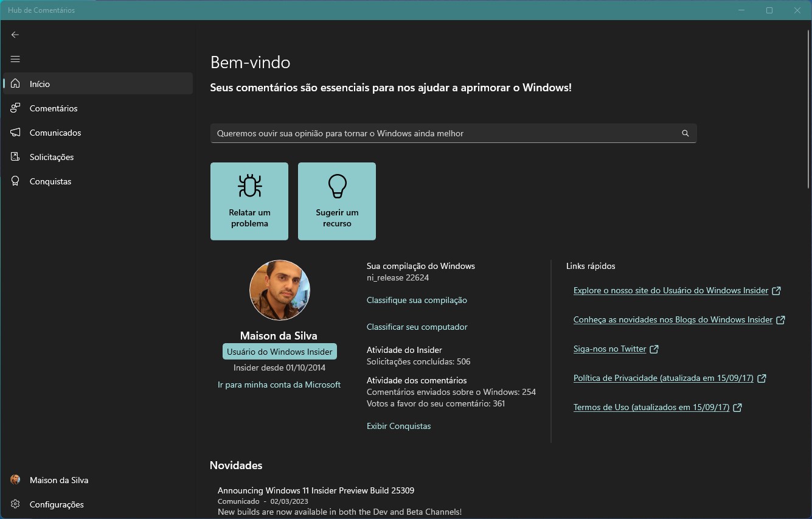
Task: Open the Política de Privacidade link
Action: tap(663, 378)
